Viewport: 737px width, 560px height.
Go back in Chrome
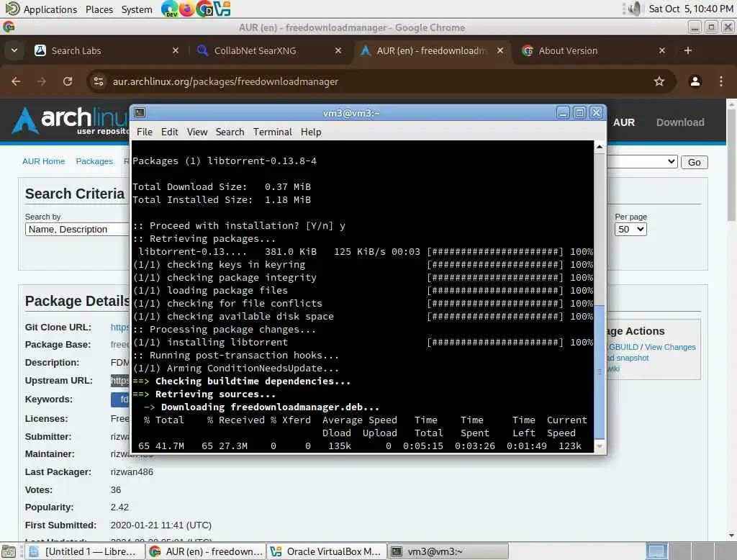[x=16, y=81]
